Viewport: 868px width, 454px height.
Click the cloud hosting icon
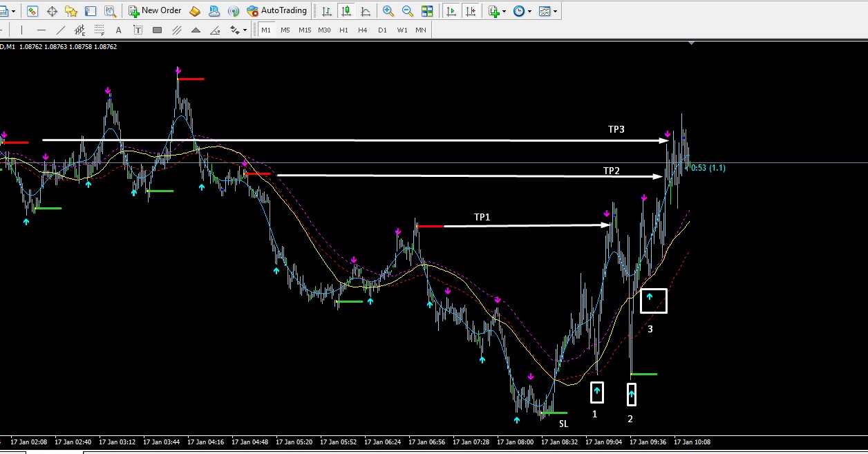point(214,11)
